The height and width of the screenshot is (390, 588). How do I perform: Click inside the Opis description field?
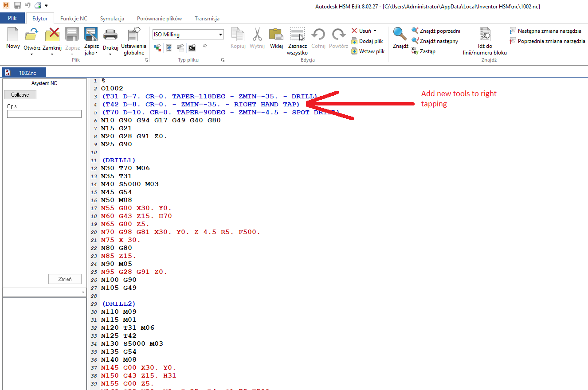point(44,114)
